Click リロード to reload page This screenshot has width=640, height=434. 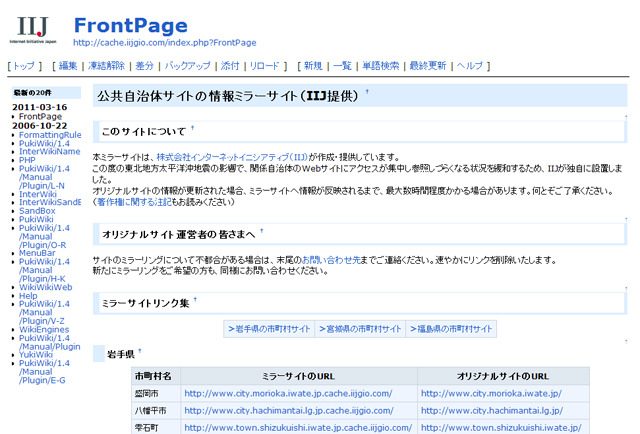(264, 66)
